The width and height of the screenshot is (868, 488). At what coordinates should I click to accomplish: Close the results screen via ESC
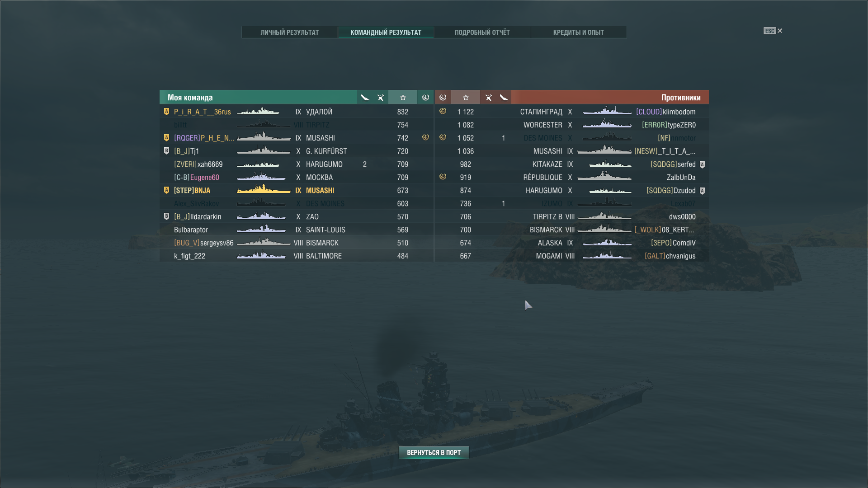(773, 31)
